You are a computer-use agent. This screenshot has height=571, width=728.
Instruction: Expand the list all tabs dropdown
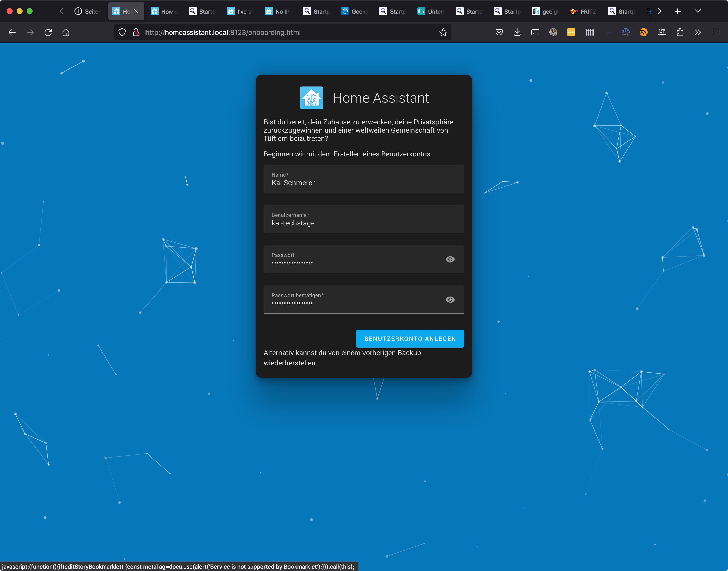pos(698,11)
